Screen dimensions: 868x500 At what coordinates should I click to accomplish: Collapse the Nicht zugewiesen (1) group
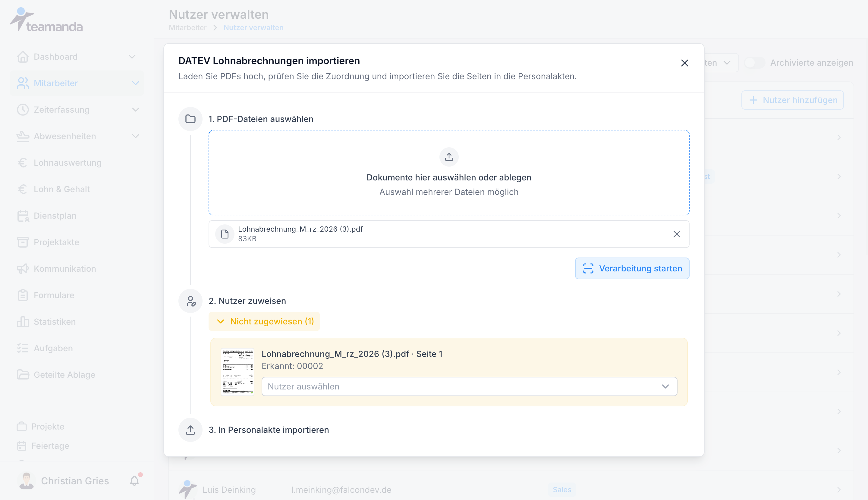(x=264, y=321)
